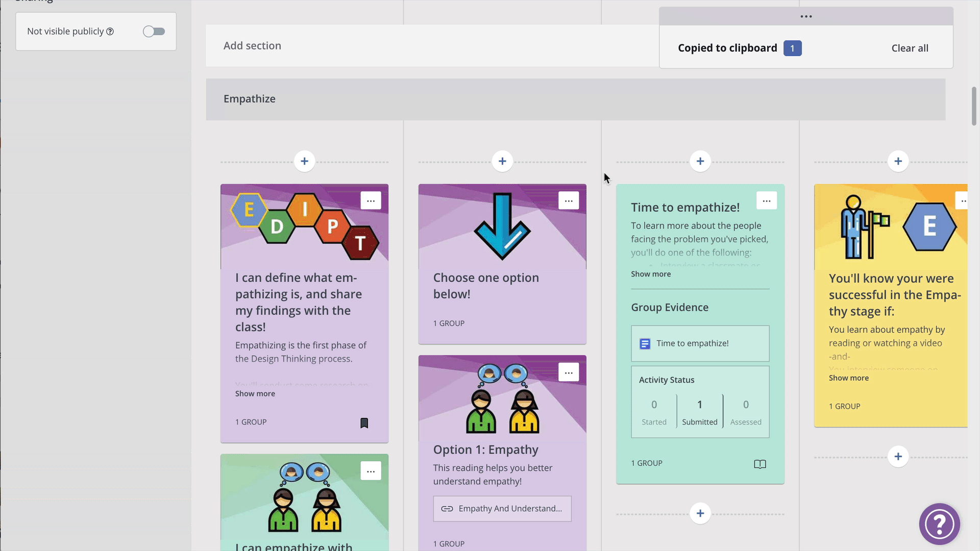The height and width of the screenshot is (551, 980).
Task: Expand Show more on the yellow success card
Action: click(849, 378)
